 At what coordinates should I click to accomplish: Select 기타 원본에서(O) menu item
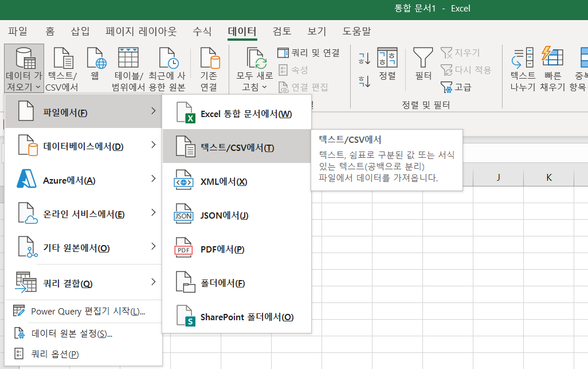click(84, 247)
